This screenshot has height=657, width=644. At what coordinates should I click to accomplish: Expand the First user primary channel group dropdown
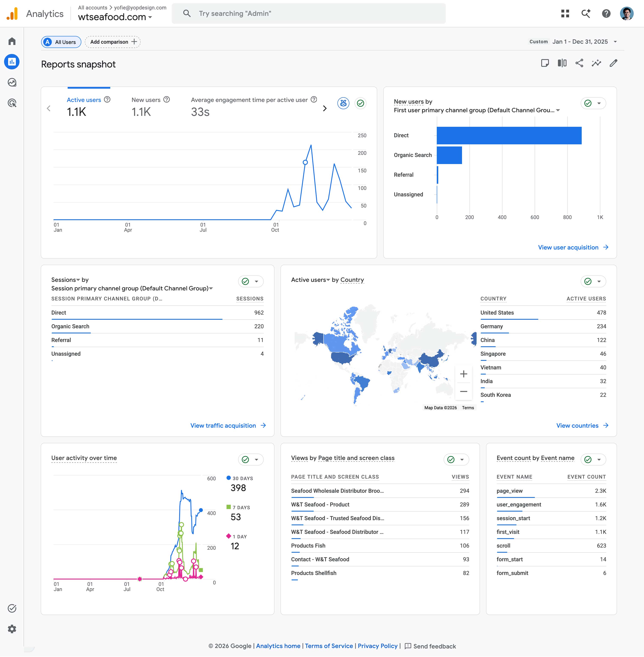point(477,110)
